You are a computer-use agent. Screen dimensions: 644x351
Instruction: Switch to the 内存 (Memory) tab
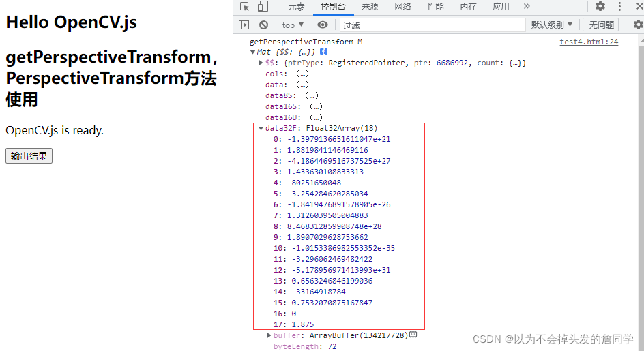pyautogui.click(x=468, y=7)
